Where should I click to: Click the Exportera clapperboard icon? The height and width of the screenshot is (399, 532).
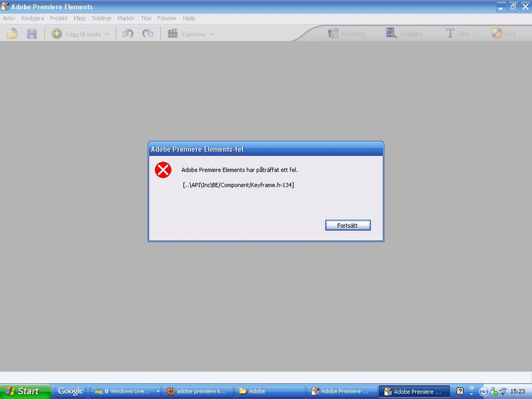(x=172, y=34)
